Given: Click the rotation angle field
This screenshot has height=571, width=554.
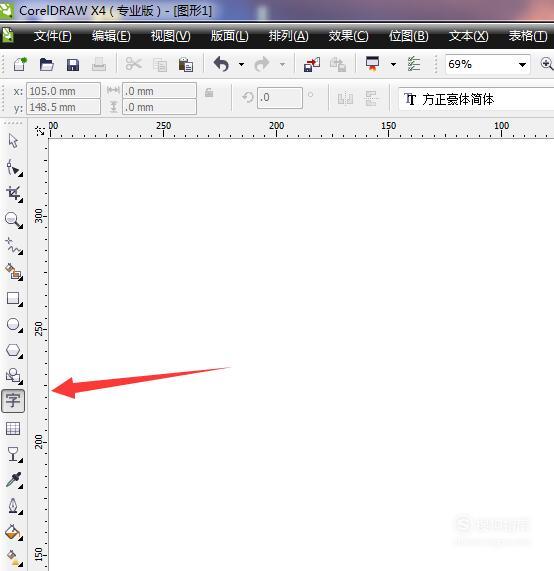Looking at the screenshot, I should [x=280, y=98].
